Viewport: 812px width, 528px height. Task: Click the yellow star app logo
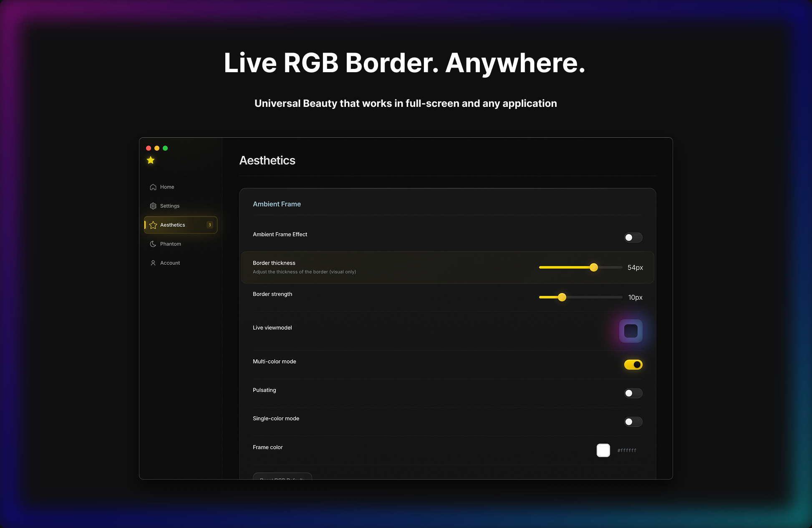pos(151,160)
